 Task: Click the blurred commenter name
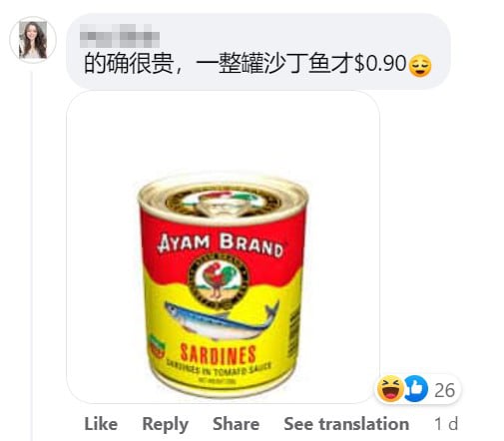(x=120, y=36)
